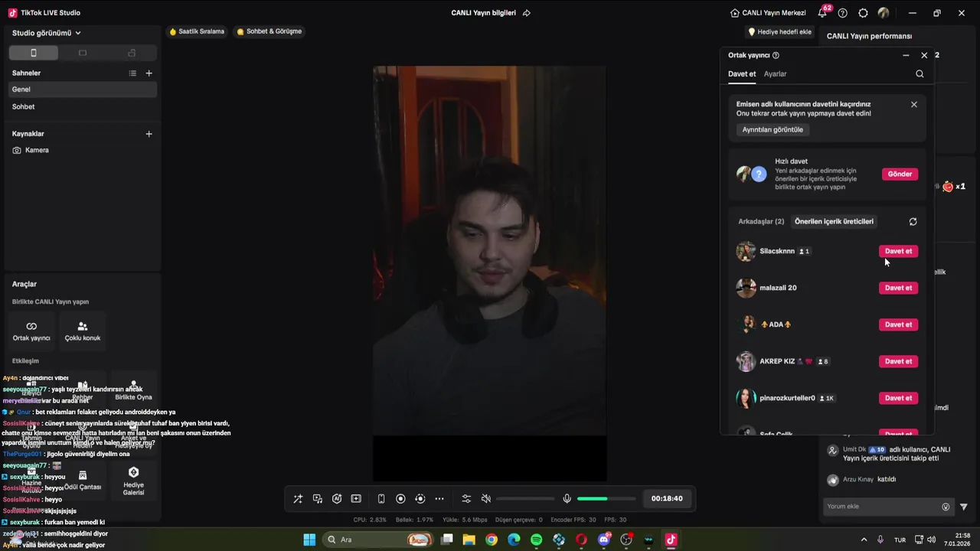Switch to Önerilen içerik üreticileri tab
Image resolution: width=980 pixels, height=551 pixels.
tap(834, 222)
